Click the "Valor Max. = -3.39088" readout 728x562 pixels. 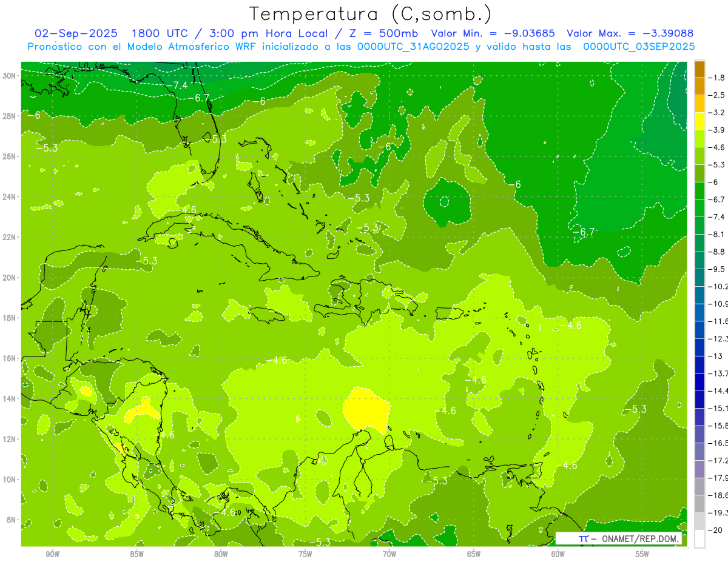coord(630,33)
